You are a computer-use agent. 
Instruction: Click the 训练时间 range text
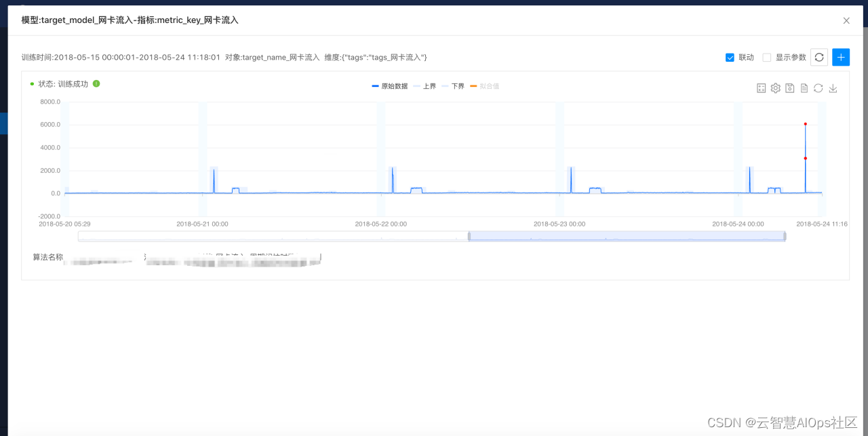pos(121,58)
